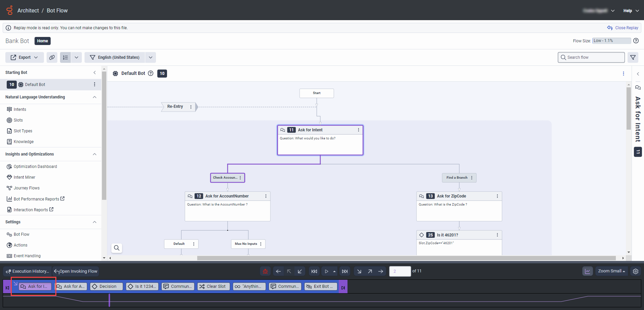644x310 pixels.
Task: Collapse the Starting Bot side panel
Action: pyautogui.click(x=95, y=73)
